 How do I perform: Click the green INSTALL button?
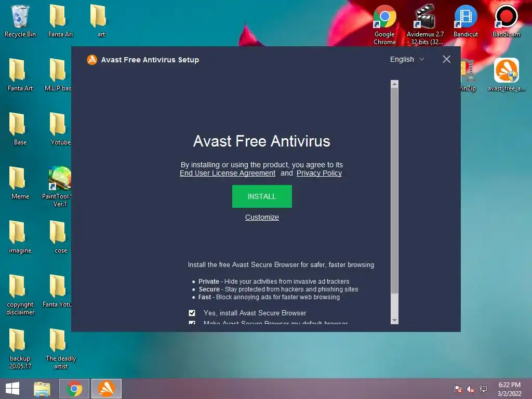pyautogui.click(x=262, y=196)
